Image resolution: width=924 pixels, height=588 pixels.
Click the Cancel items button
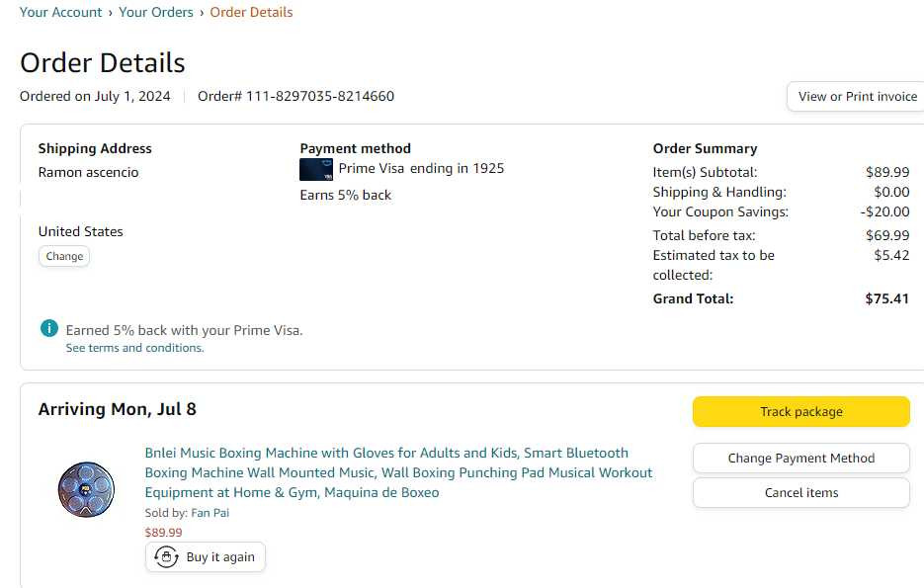click(800, 492)
